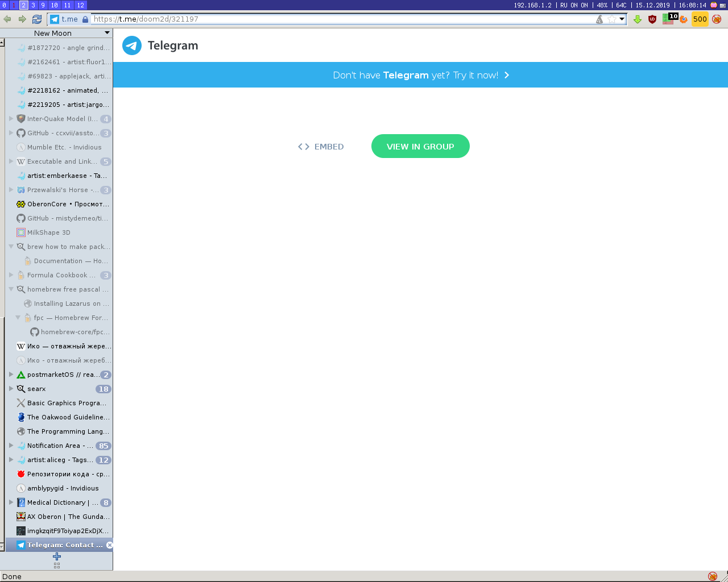The width and height of the screenshot is (728, 582).
Task: Expand the GitHub ccxvii/assto tab group
Action: (11, 133)
